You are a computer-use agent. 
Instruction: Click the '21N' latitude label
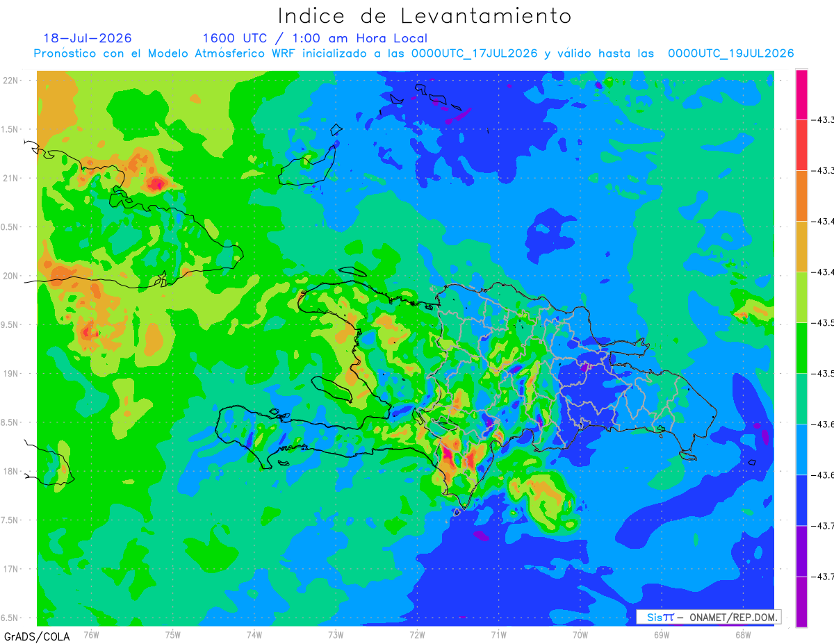(11, 179)
